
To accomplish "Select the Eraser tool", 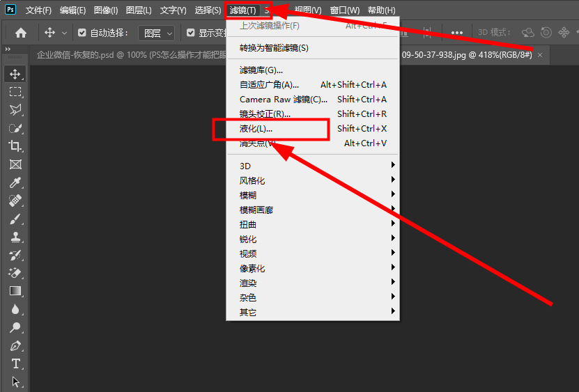I will (x=15, y=273).
